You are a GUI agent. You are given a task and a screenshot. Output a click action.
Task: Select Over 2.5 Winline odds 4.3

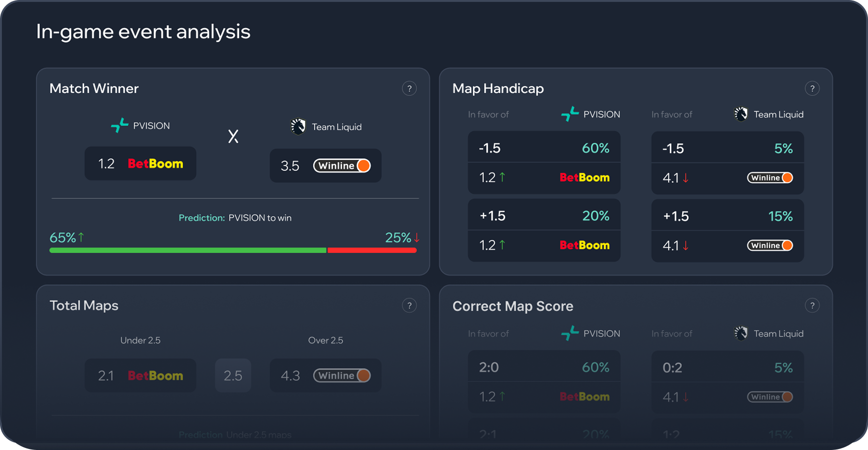point(325,375)
